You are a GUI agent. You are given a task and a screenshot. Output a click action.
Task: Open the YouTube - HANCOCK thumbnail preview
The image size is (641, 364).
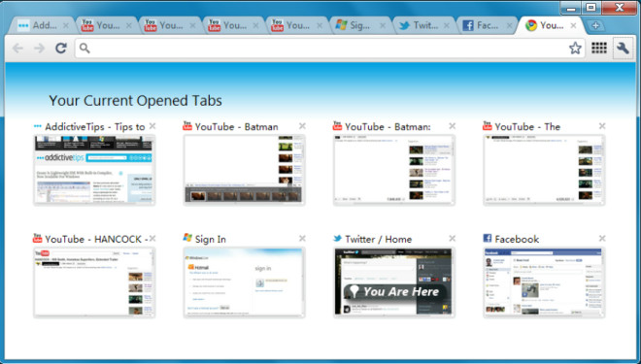tap(94, 281)
